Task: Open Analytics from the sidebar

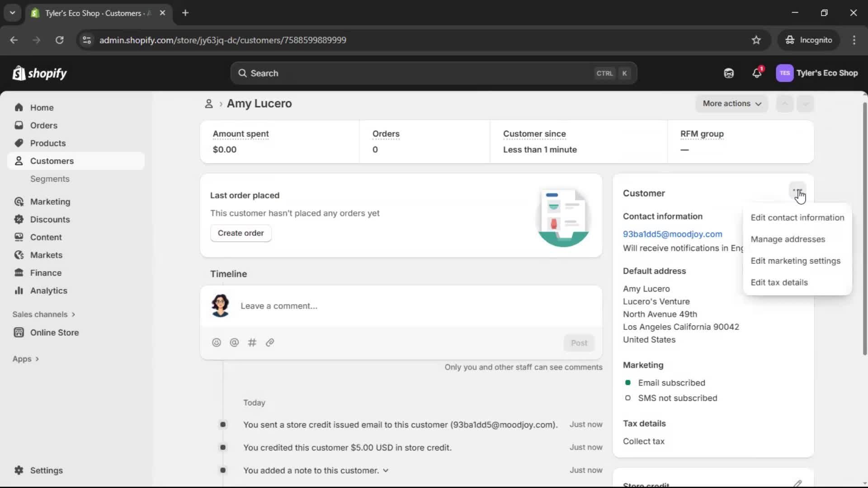Action: (x=48, y=291)
